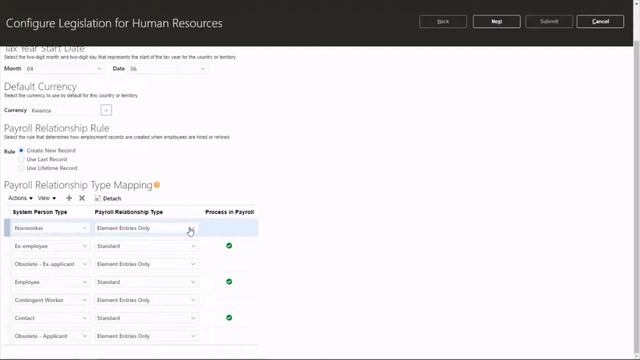Cancel the legislation configuration
Viewport: 640px width, 360px height.
(600, 22)
